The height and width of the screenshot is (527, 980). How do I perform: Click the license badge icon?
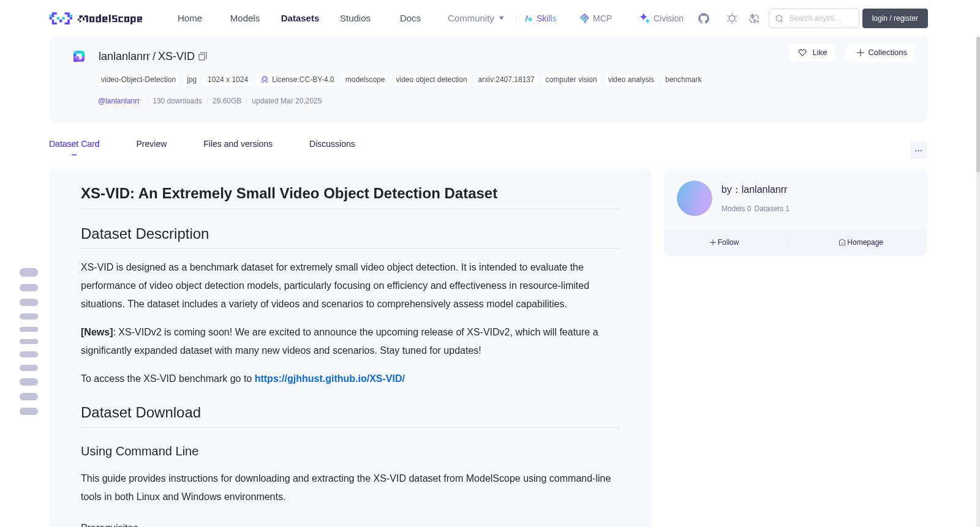265,80
